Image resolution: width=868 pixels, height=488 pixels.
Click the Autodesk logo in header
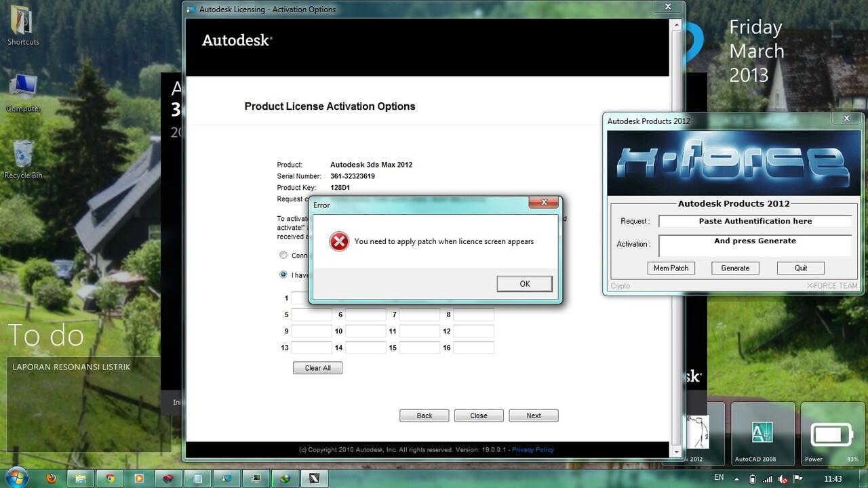(x=237, y=41)
